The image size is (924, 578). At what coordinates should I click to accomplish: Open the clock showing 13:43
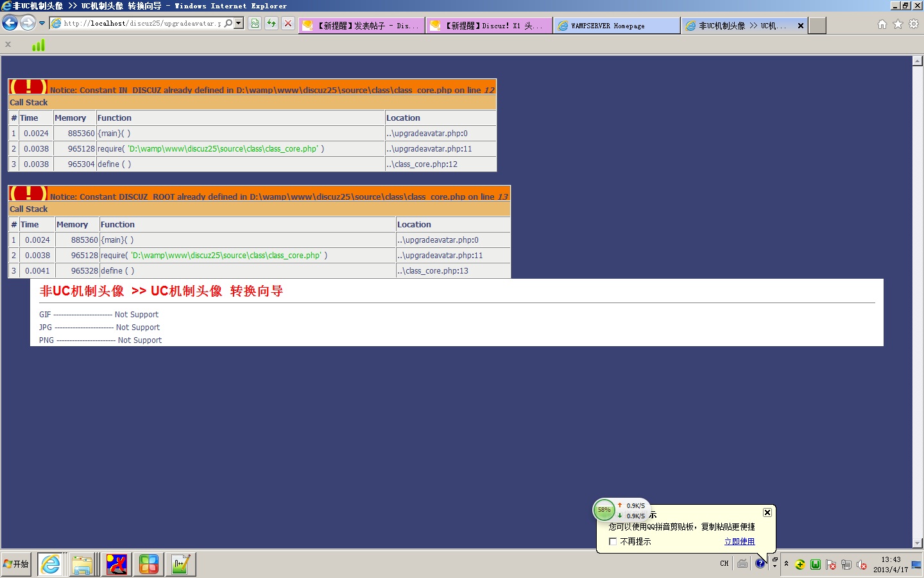(x=891, y=565)
